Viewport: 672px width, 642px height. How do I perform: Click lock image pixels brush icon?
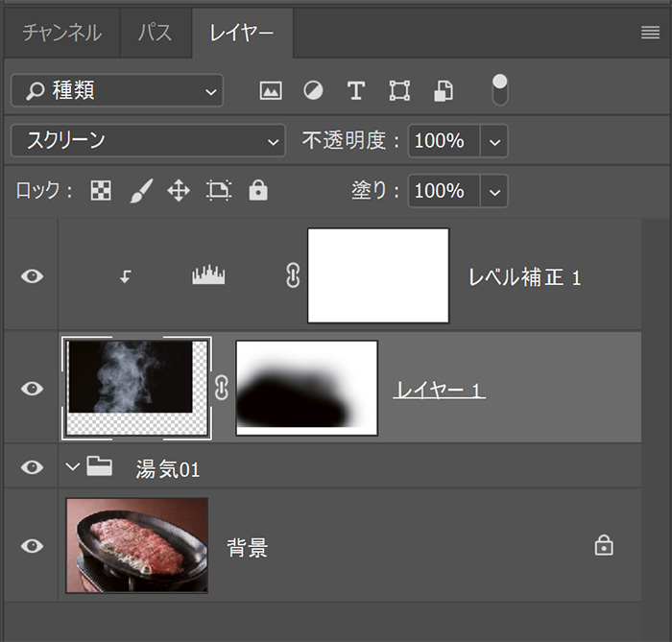pyautogui.click(x=140, y=191)
